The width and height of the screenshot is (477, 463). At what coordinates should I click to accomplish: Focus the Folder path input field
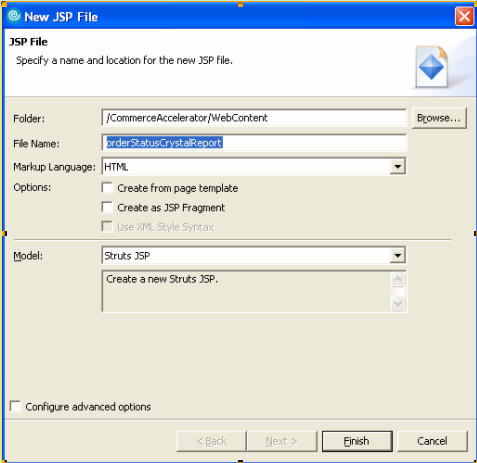[254, 118]
